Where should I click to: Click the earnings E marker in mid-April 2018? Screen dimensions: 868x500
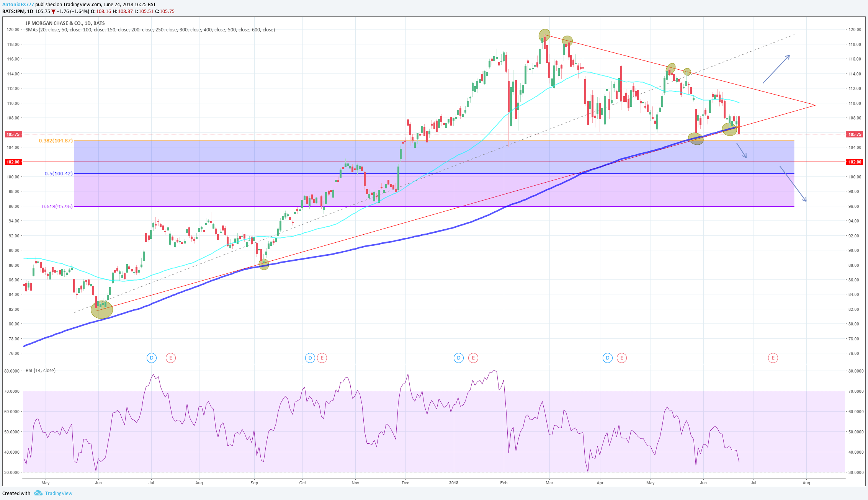point(622,358)
